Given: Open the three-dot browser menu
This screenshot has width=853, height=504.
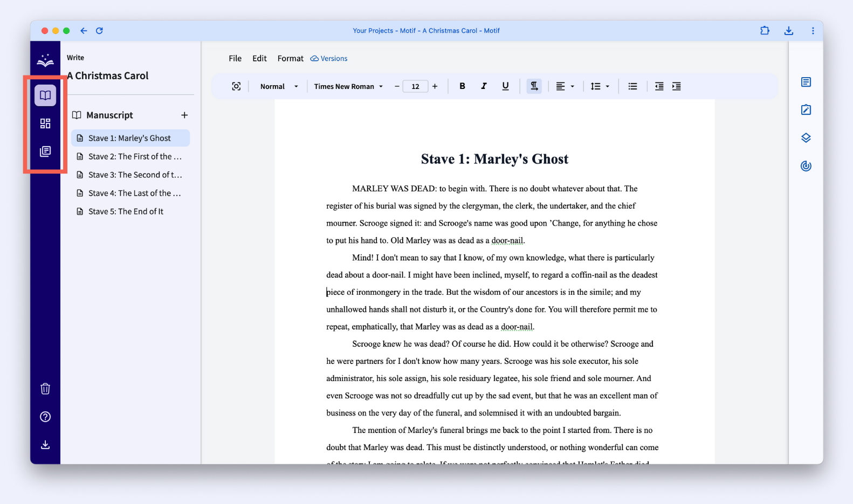Looking at the screenshot, I should tap(813, 31).
